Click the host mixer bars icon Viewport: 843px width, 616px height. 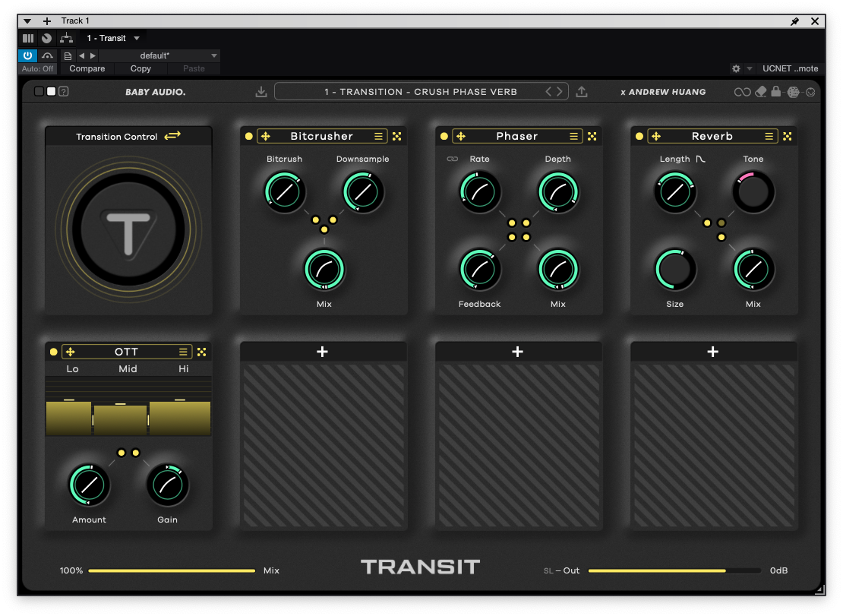coord(28,38)
